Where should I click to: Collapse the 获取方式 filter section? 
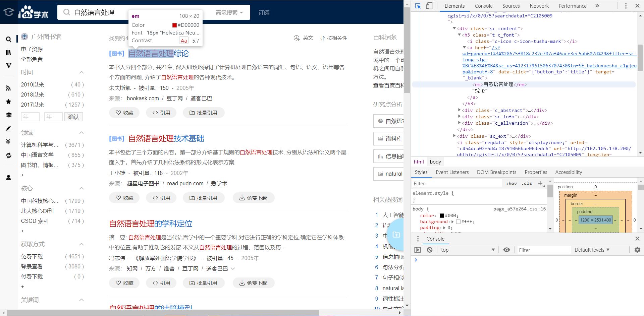[x=81, y=244]
